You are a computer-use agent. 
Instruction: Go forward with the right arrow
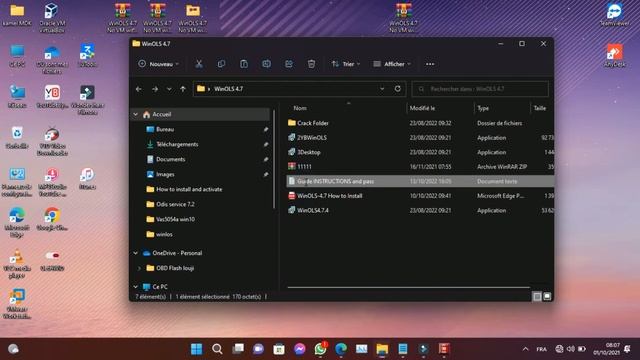(155, 89)
